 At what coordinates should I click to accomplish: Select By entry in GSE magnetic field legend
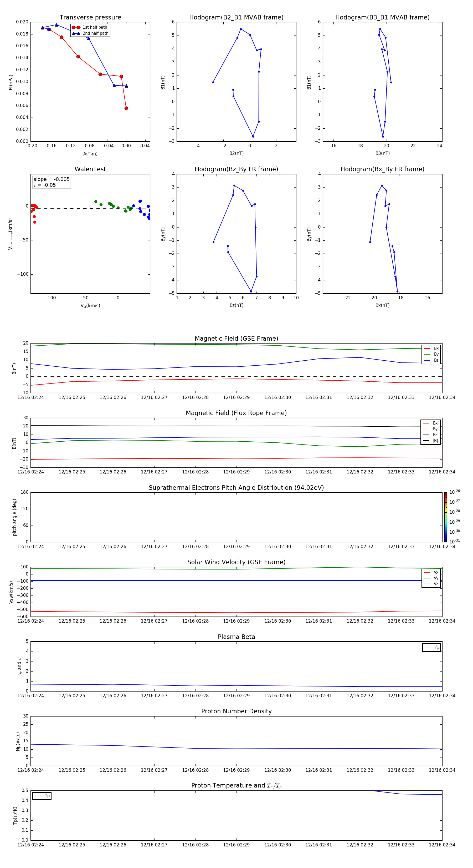(431, 355)
